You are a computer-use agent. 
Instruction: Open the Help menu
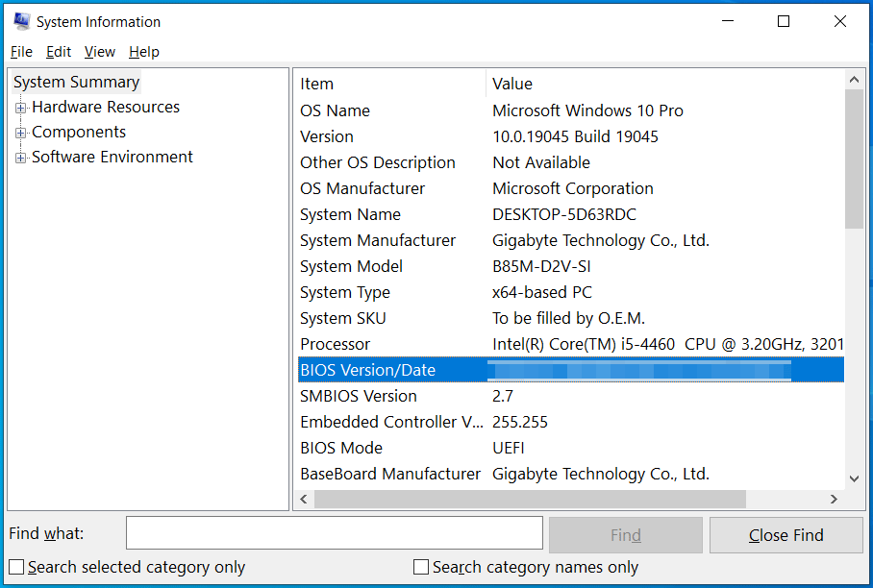tap(144, 51)
